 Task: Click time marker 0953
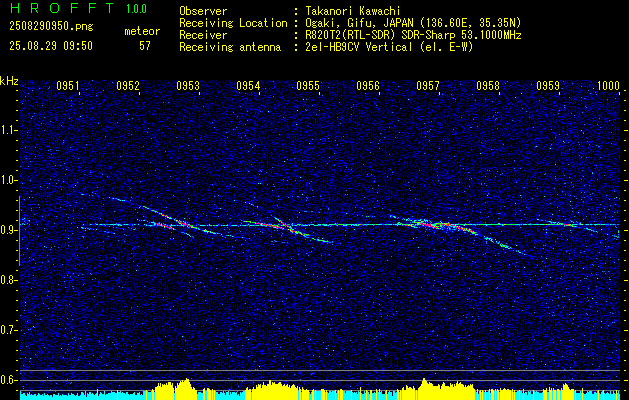tap(188, 86)
